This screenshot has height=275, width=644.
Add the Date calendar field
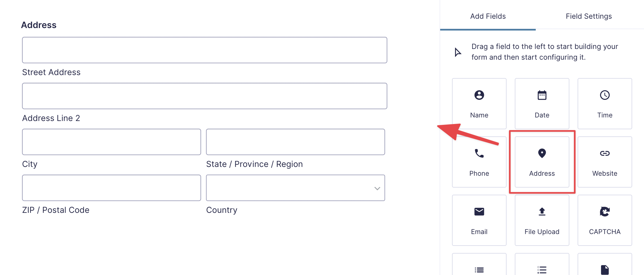pos(542,103)
